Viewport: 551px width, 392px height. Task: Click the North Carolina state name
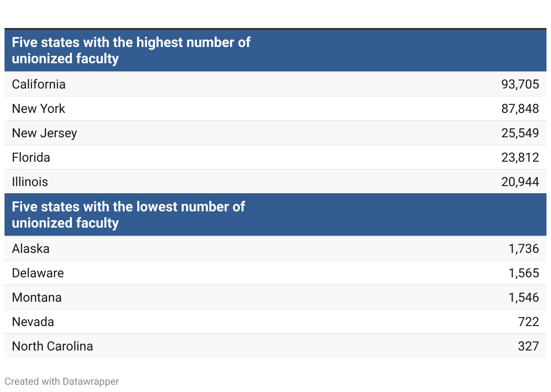point(52,346)
